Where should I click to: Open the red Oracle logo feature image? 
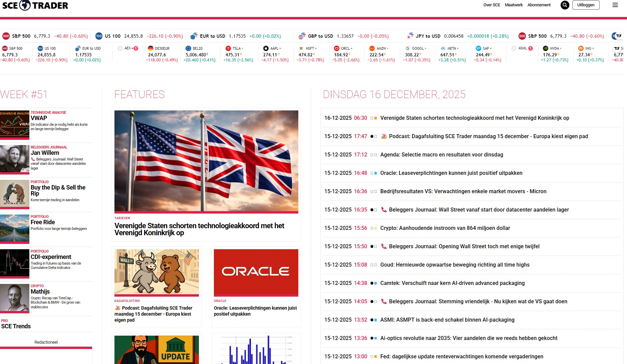click(256, 272)
